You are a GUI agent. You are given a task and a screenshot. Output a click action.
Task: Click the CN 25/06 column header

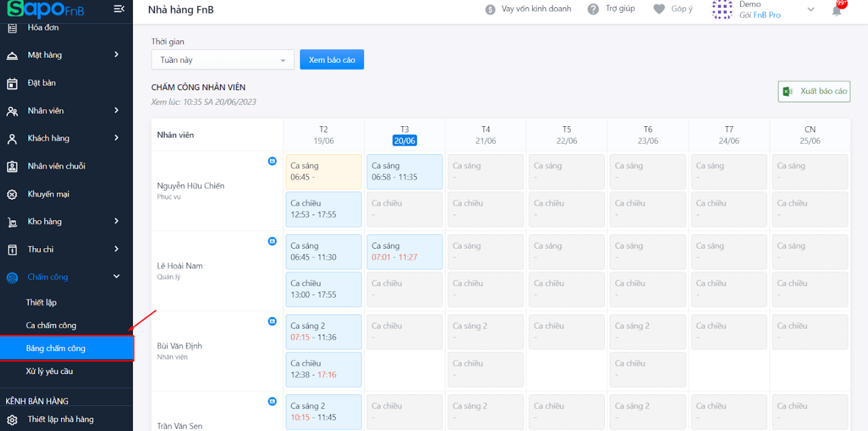tap(810, 135)
